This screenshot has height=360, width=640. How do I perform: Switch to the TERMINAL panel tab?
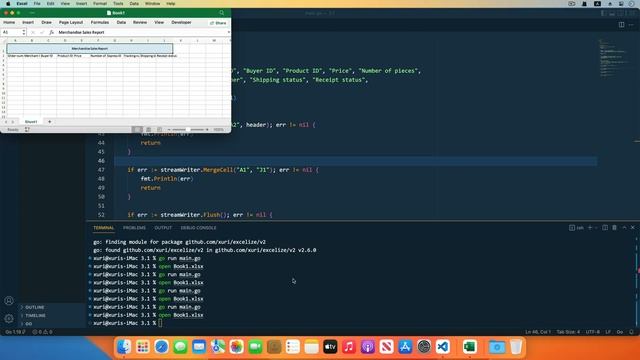[x=104, y=228]
